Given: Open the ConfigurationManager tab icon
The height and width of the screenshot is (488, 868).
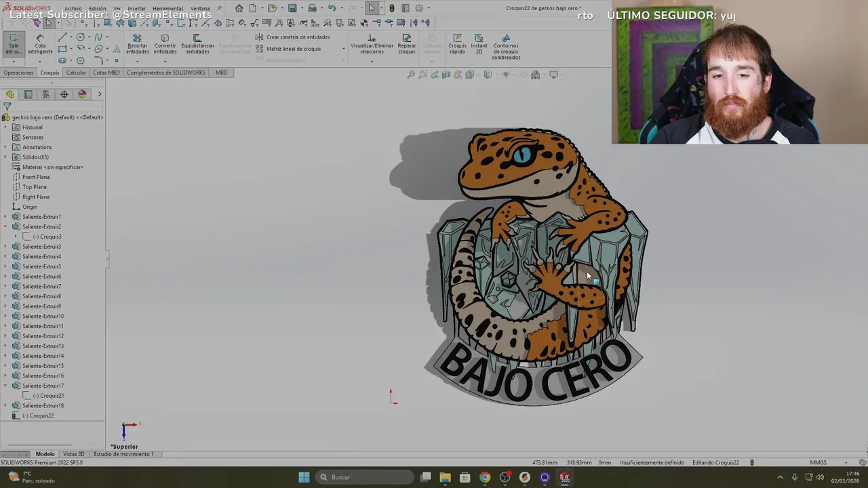Looking at the screenshot, I should 46,94.
